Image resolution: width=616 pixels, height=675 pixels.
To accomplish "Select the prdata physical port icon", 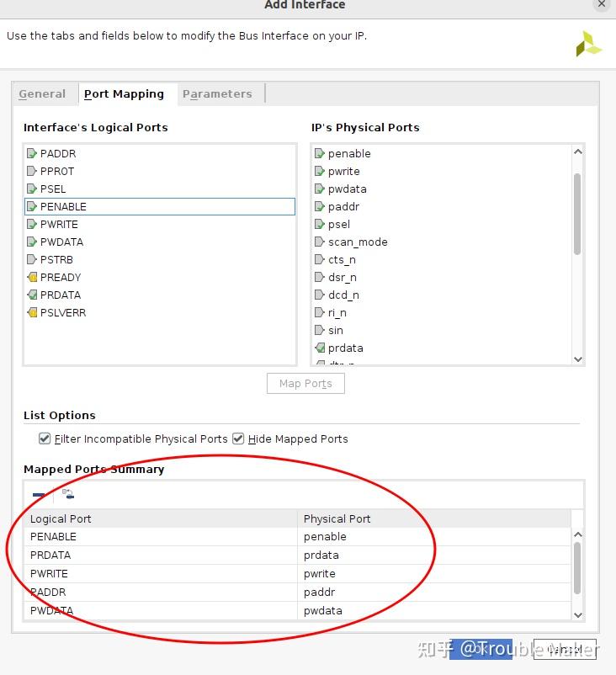I will tap(320, 348).
